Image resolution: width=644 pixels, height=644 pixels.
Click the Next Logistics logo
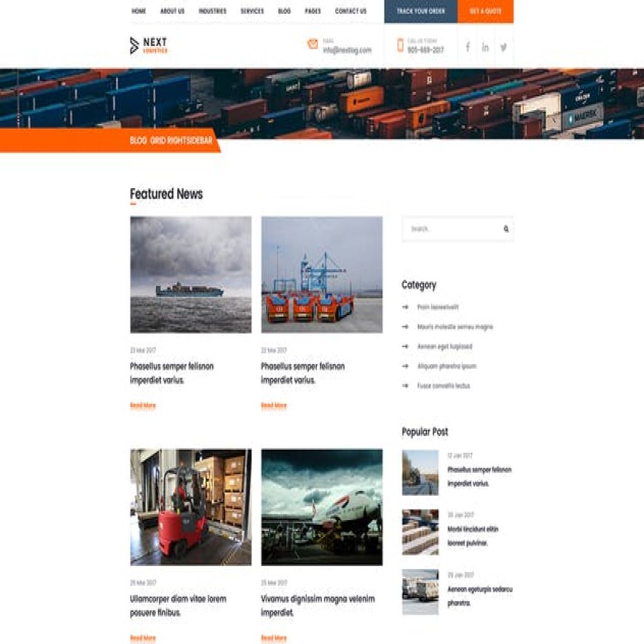point(148,46)
